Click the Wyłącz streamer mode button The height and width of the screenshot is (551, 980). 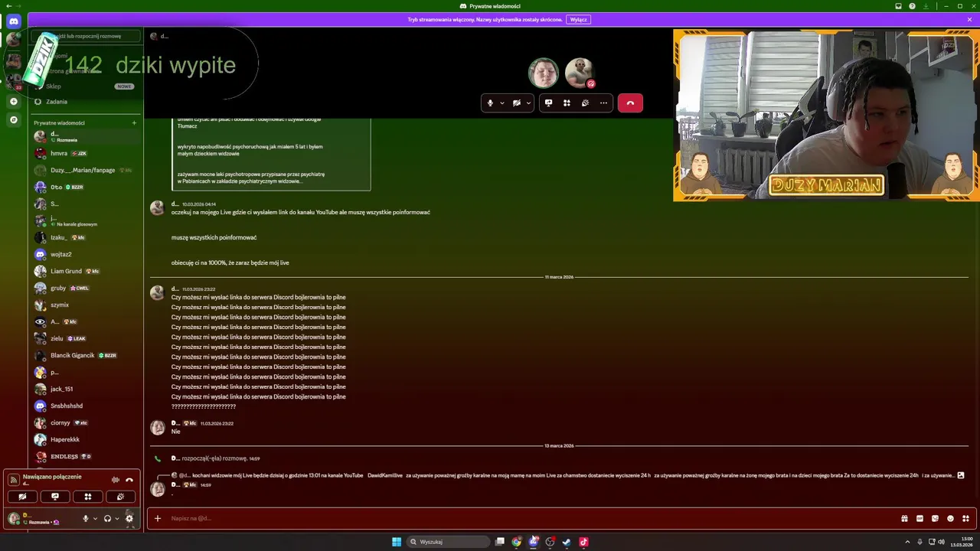(x=578, y=20)
